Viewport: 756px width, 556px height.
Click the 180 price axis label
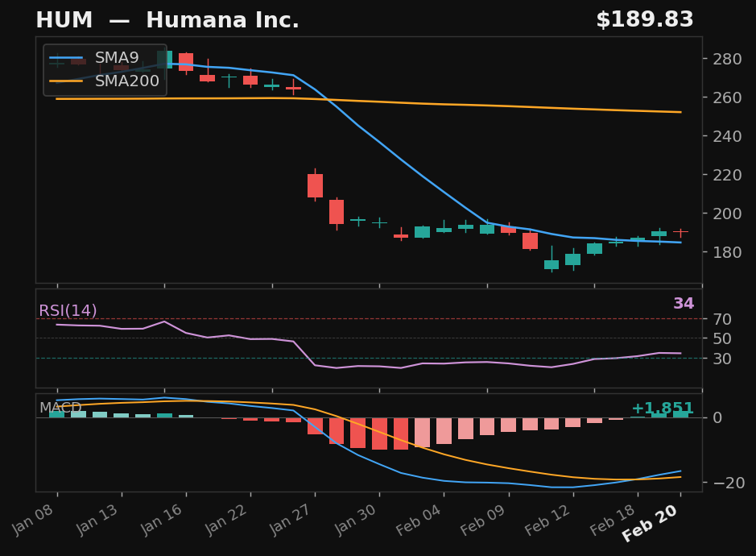(727, 252)
